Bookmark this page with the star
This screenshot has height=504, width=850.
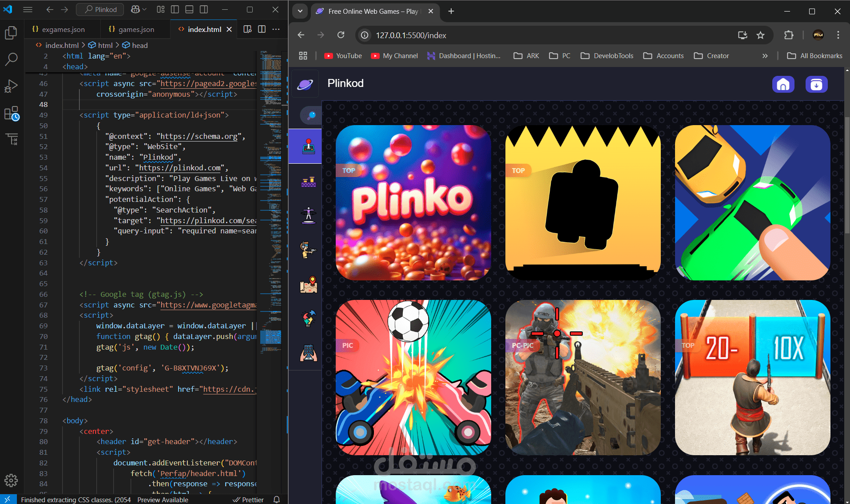(x=761, y=35)
